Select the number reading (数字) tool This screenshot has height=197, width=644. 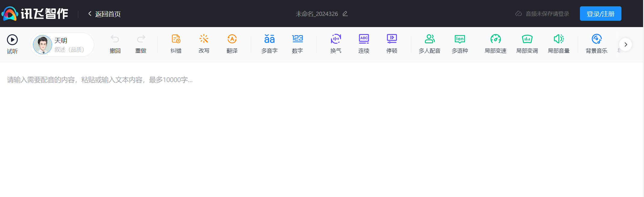[x=297, y=39]
